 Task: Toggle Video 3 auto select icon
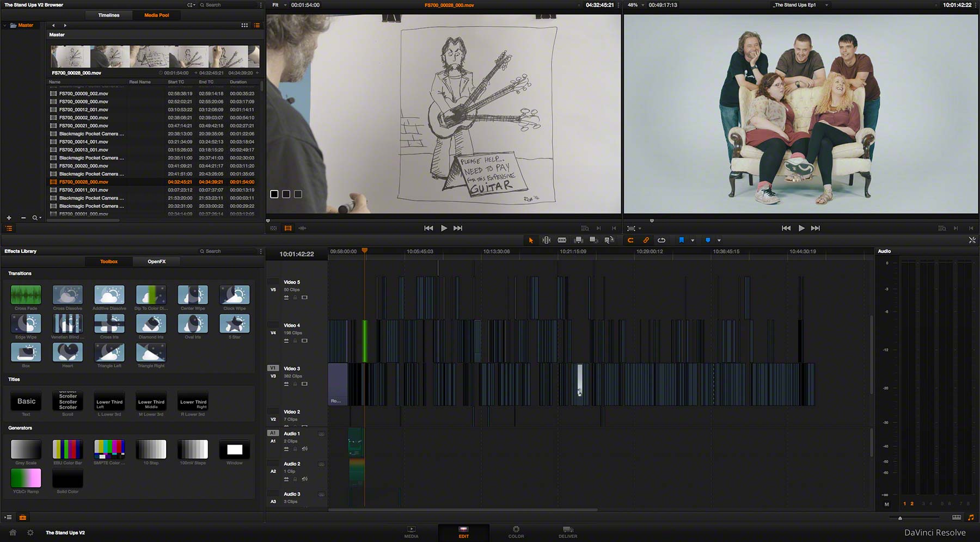pos(286,384)
